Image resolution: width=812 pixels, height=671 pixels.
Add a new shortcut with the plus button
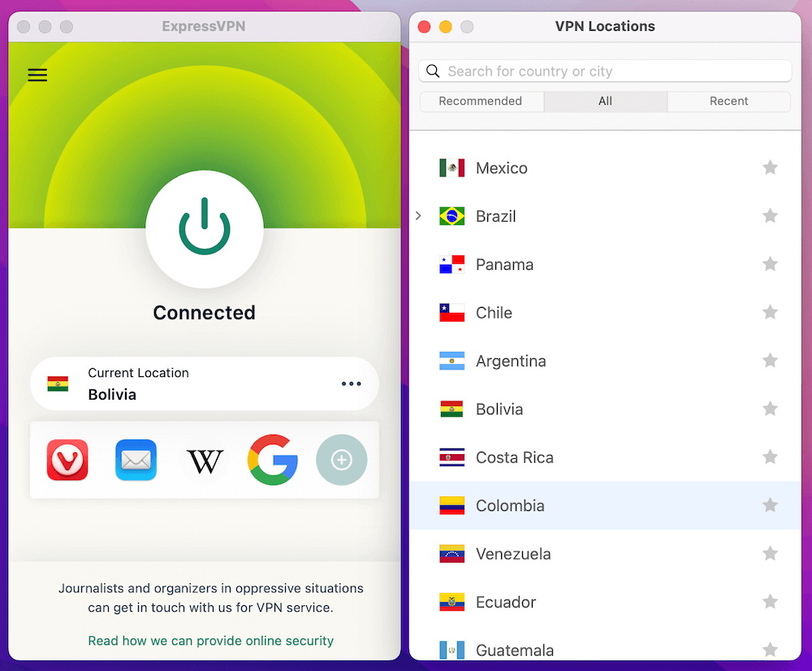tap(342, 460)
